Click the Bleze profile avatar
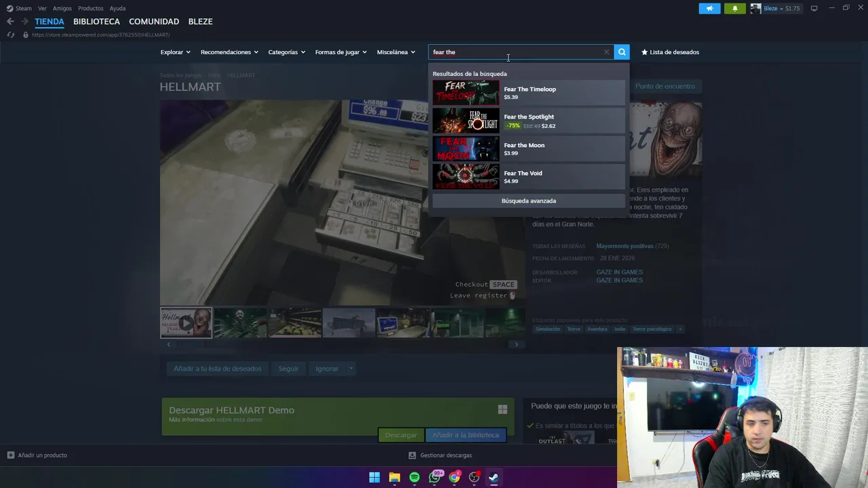The width and height of the screenshot is (868, 488). (x=755, y=8)
